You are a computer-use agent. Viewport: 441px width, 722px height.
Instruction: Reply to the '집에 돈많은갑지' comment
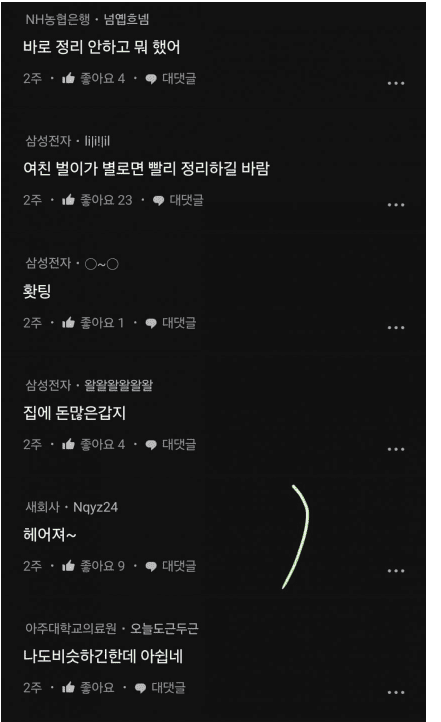pyautogui.click(x=170, y=444)
